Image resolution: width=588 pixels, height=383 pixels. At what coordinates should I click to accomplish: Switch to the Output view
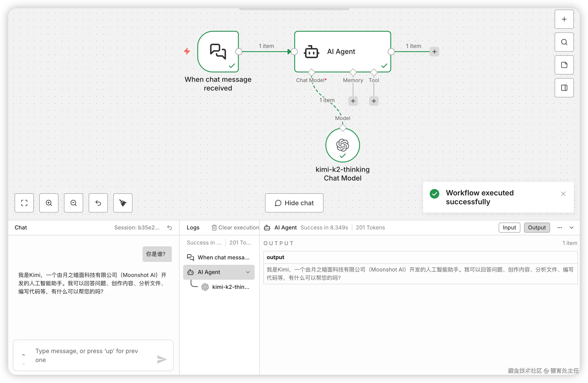tap(537, 227)
